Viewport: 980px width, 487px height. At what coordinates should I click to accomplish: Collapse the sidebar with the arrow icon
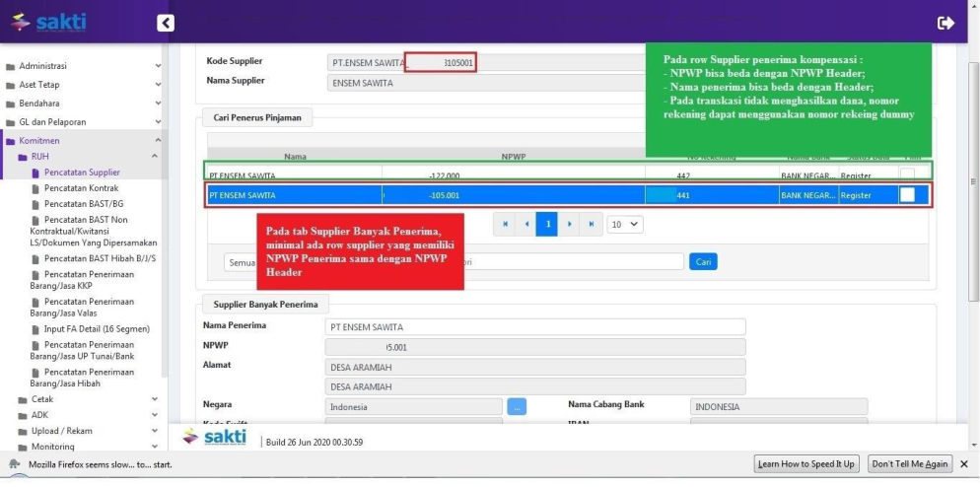coord(166,23)
